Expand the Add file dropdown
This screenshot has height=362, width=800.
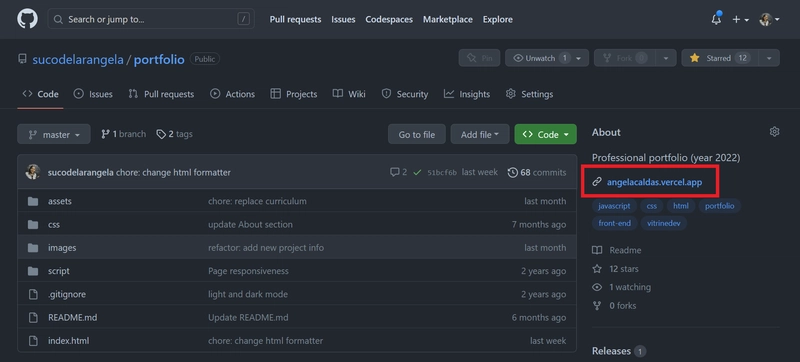(x=480, y=134)
